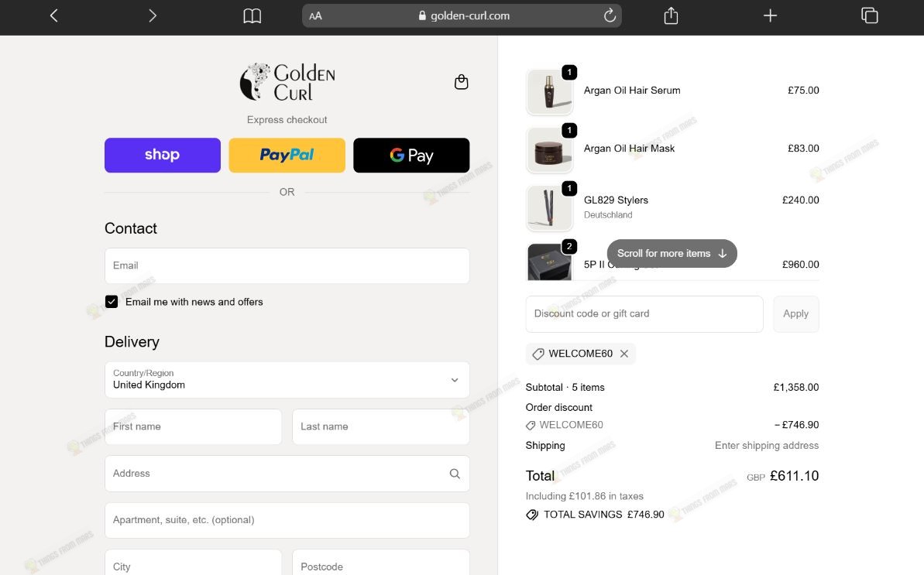Viewport: 924px width, 575px height.
Task: Click the WELCOME60 tag icon in the chip
Action: tap(538, 354)
